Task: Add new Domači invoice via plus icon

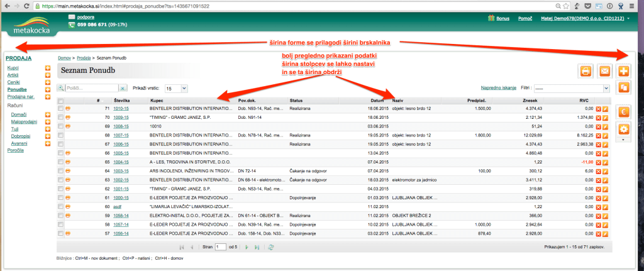Action: coord(48,114)
